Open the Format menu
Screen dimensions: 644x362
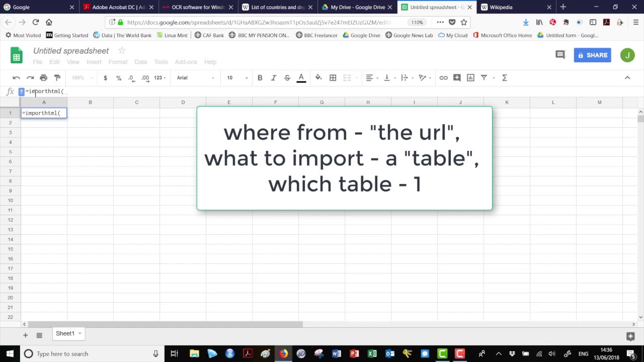(x=118, y=62)
